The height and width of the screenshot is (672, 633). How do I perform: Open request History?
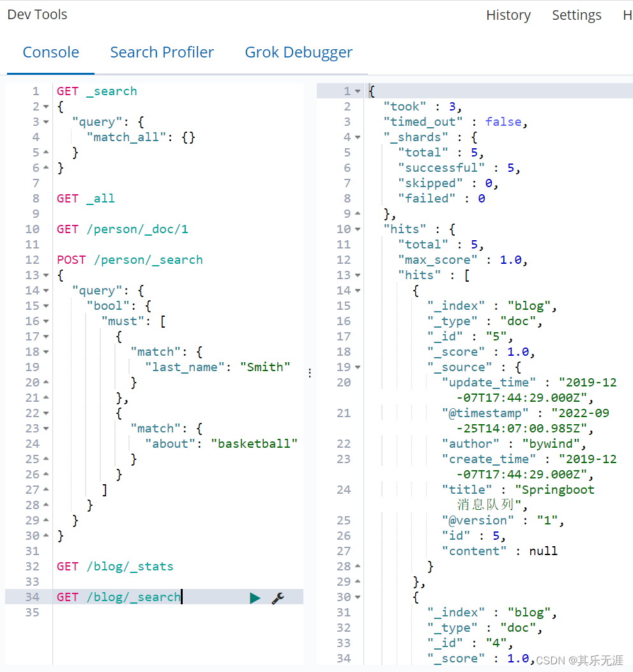[x=508, y=15]
